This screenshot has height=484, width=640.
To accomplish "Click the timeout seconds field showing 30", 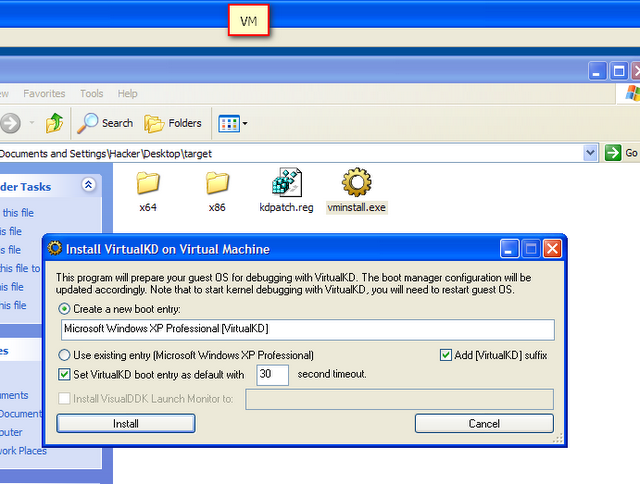I will coord(272,375).
